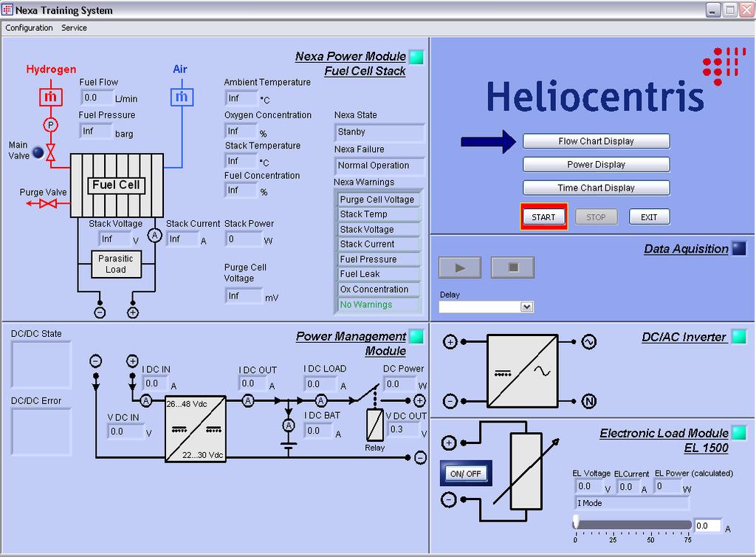This screenshot has width=756, height=557.
Task: Click the Power Management Module status LED
Action: point(416,337)
